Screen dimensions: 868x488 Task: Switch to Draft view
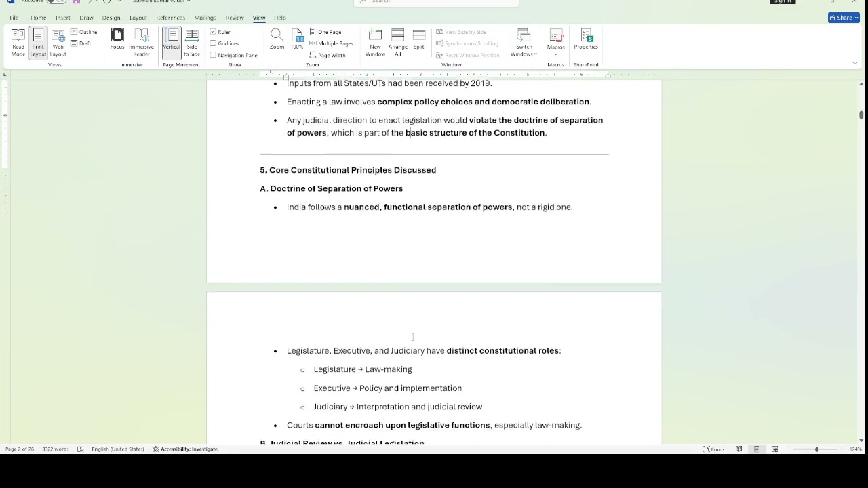click(81, 43)
